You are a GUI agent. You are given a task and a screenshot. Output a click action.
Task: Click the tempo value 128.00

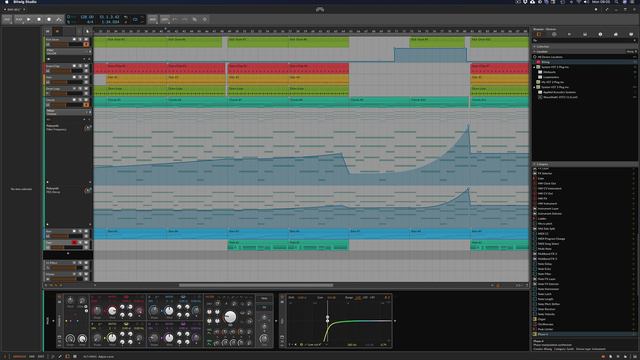(x=87, y=17)
